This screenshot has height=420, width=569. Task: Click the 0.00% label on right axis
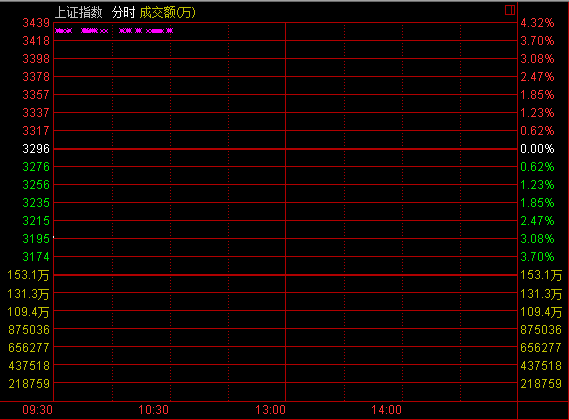[x=537, y=149]
